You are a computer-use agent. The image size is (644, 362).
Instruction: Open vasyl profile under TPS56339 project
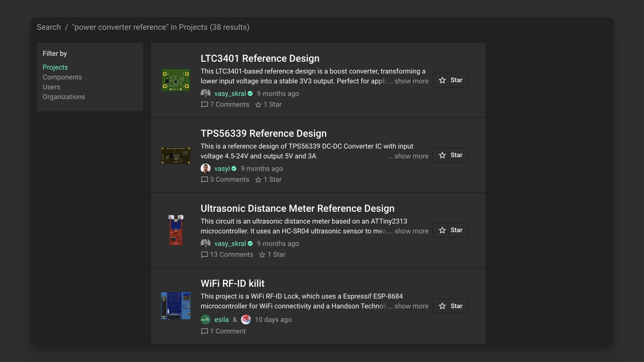[x=222, y=168]
